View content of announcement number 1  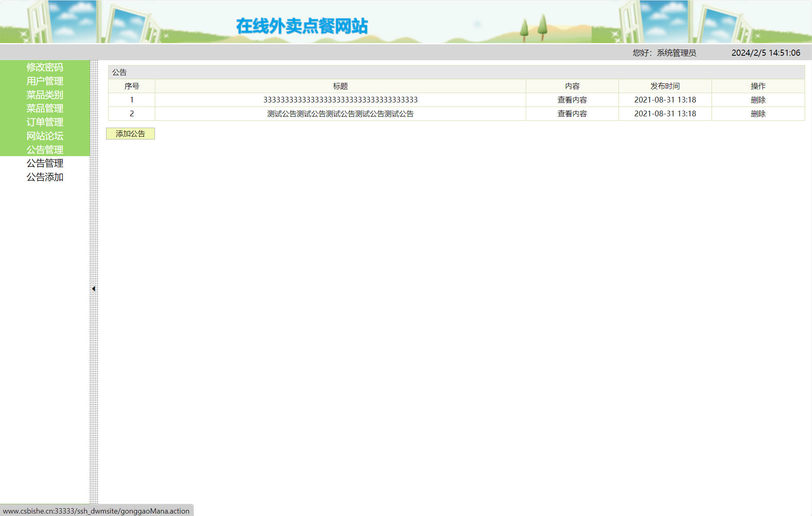572,99
